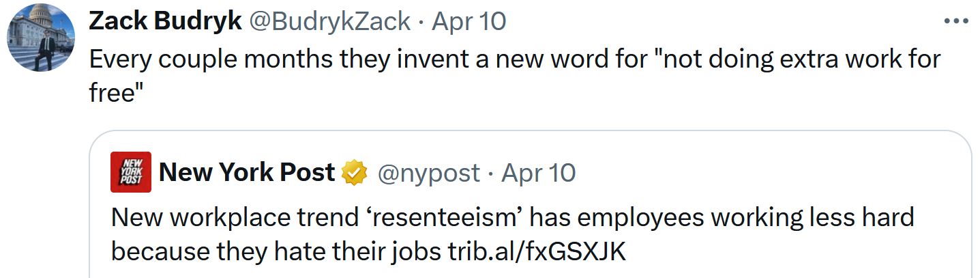Visit the @BudrykZack handle

point(330,21)
